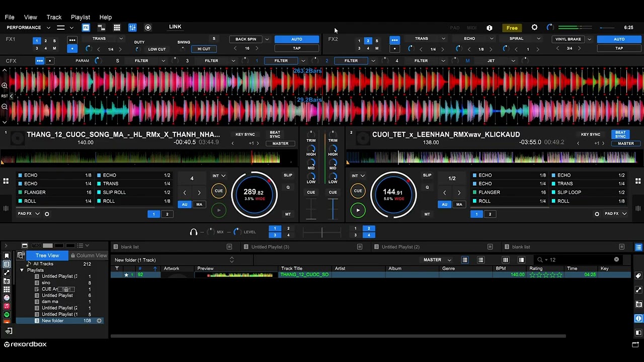
Task: Zoom in the waveform with magnifier plus
Action: 5,86
